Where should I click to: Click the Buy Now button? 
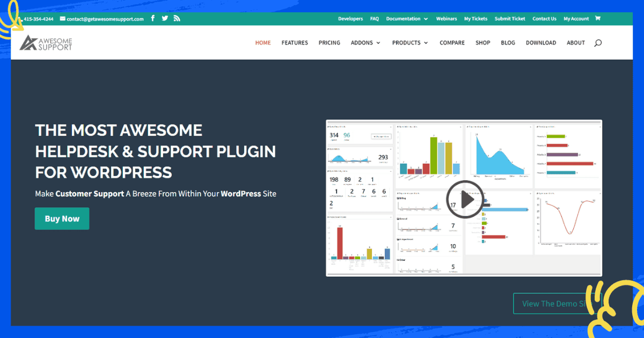tap(62, 219)
